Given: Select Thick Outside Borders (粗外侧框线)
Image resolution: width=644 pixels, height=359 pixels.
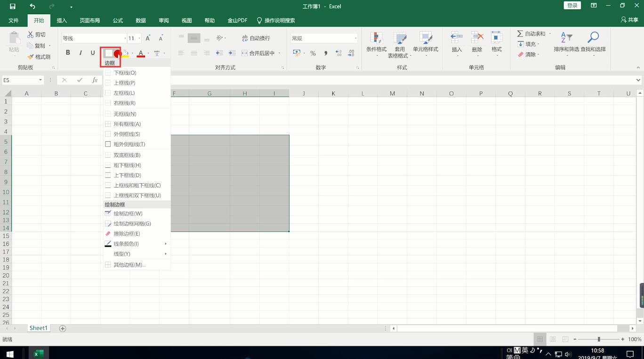Looking at the screenshot, I should [137, 144].
